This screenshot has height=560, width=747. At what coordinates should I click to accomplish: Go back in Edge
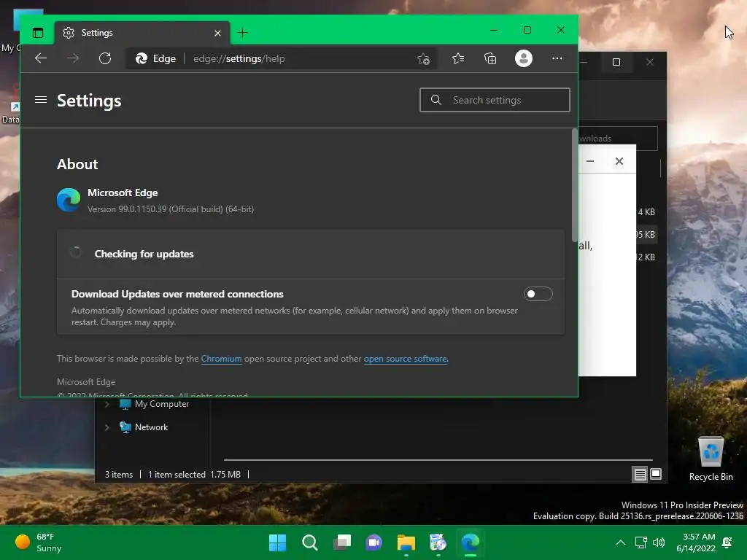41,58
